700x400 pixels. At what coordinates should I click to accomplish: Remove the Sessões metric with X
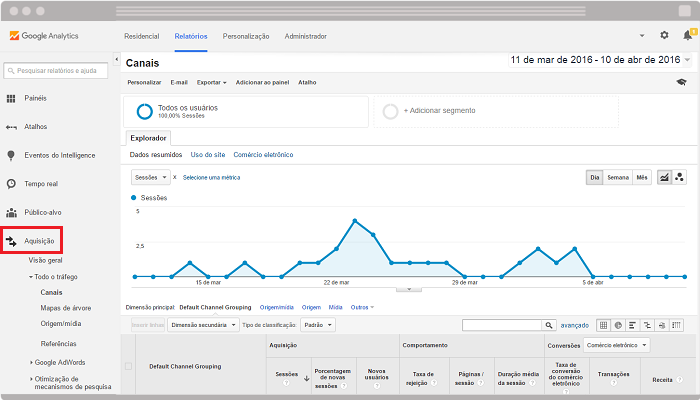pyautogui.click(x=175, y=177)
